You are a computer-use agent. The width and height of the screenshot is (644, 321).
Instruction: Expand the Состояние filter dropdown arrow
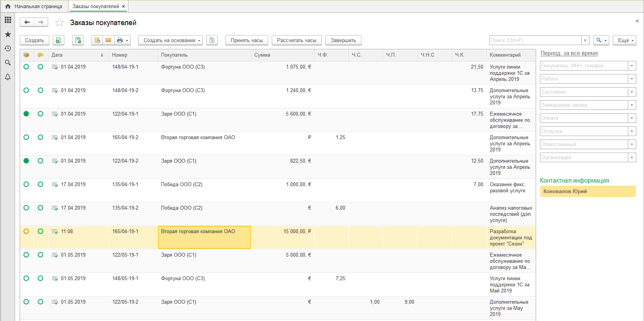click(x=632, y=92)
